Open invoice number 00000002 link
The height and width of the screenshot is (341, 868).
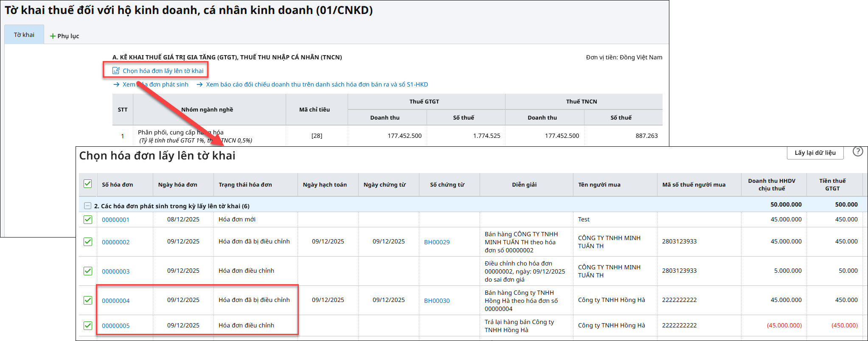pyautogui.click(x=116, y=242)
